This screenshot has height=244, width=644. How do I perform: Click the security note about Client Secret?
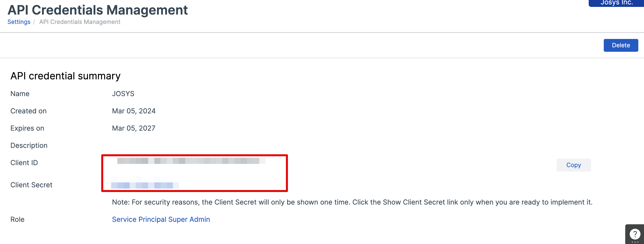pyautogui.click(x=352, y=202)
